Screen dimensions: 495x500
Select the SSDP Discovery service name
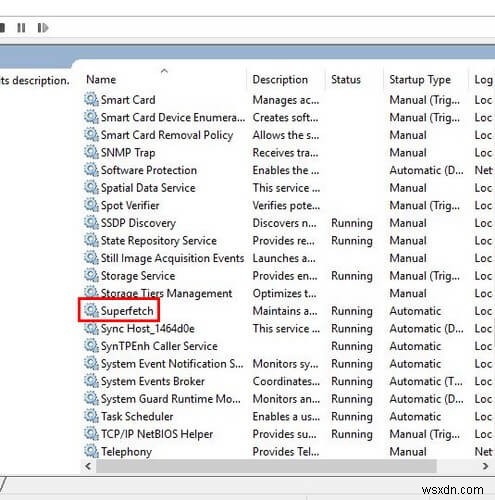pyautogui.click(x=138, y=223)
